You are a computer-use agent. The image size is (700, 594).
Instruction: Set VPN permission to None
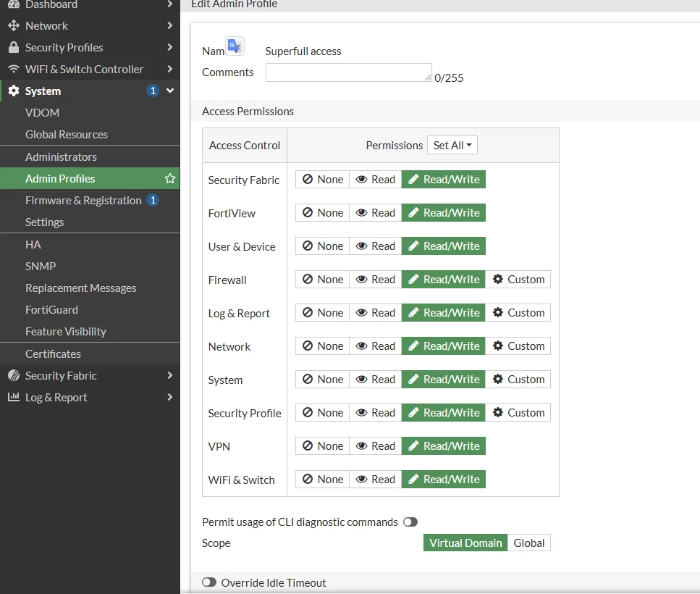click(322, 445)
